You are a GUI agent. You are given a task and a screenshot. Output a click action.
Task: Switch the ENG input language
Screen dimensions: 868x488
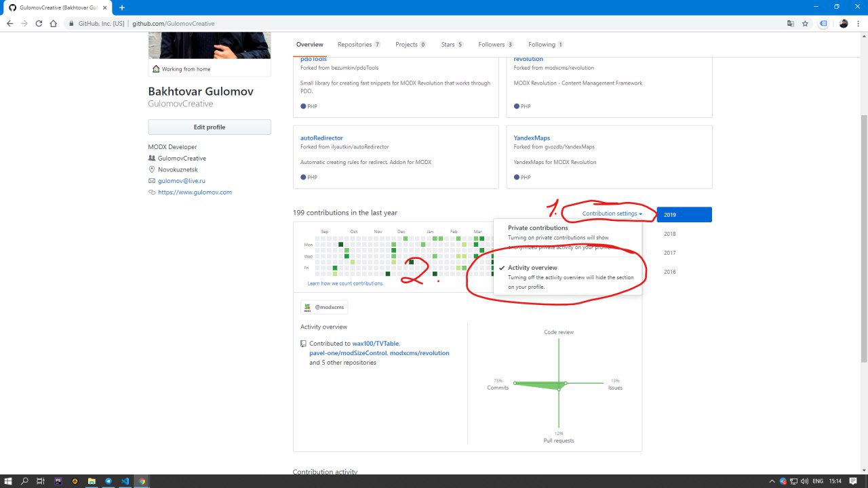tap(818, 481)
